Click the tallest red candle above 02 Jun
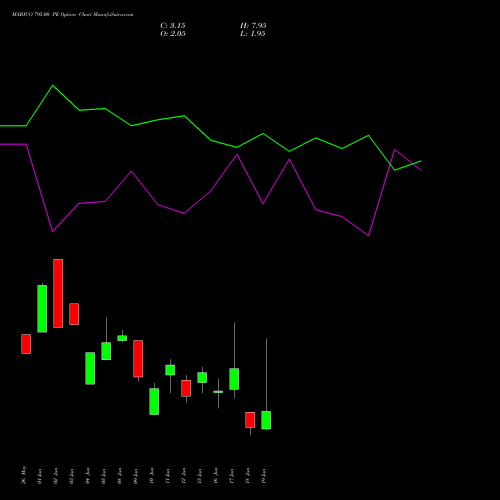500x500 pixels. coord(58,293)
